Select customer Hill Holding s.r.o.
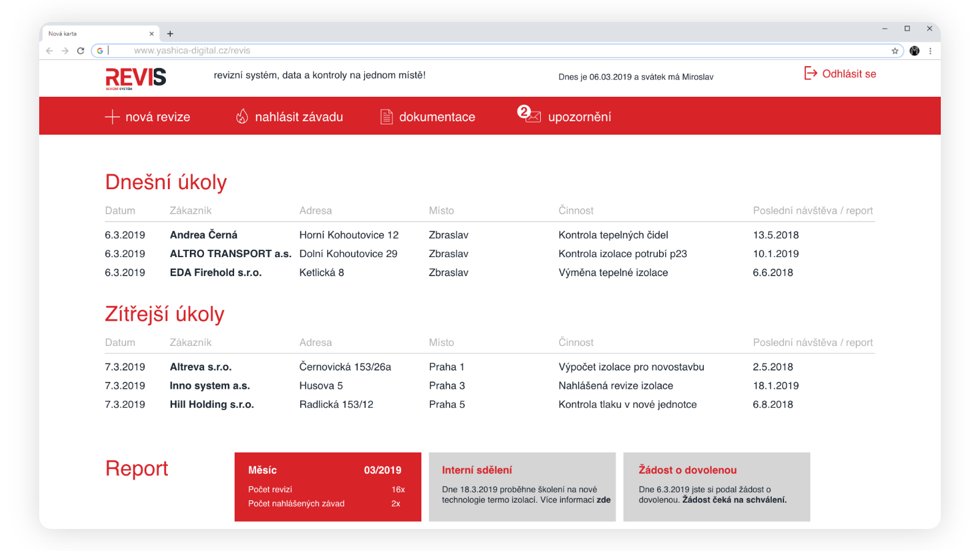 tap(211, 404)
